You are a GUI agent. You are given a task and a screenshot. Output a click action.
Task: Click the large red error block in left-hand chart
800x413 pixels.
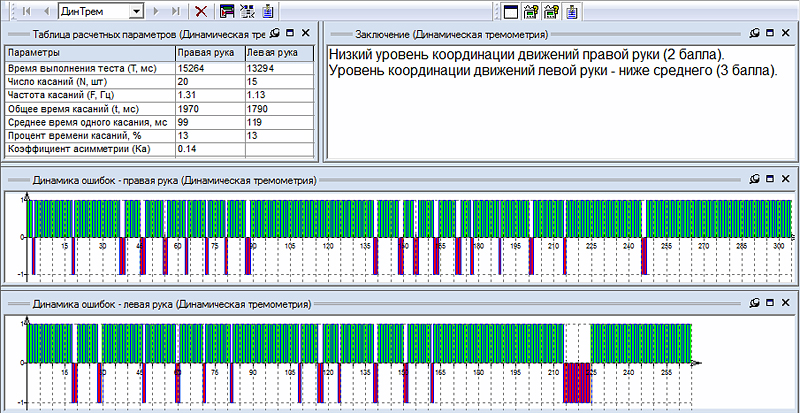coord(577,382)
